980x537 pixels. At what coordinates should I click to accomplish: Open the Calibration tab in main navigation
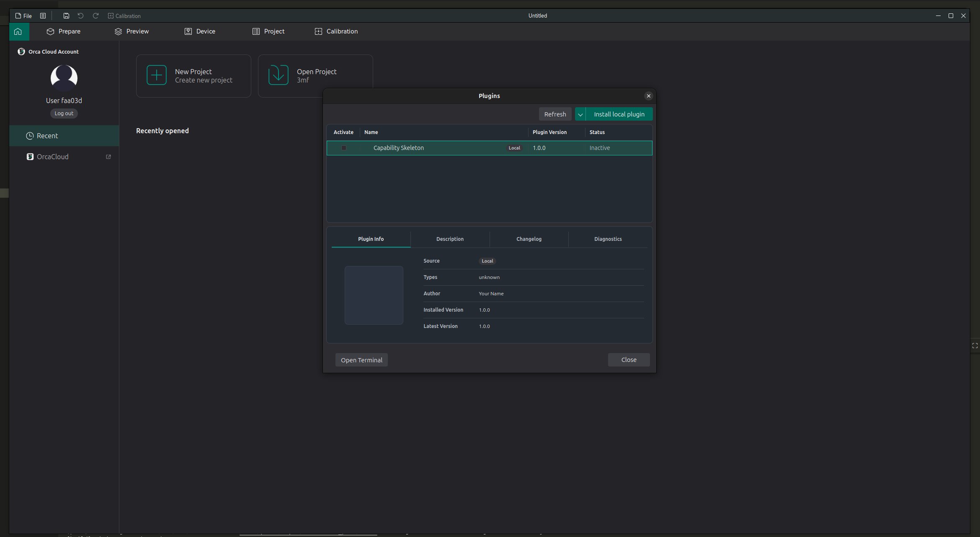point(336,31)
